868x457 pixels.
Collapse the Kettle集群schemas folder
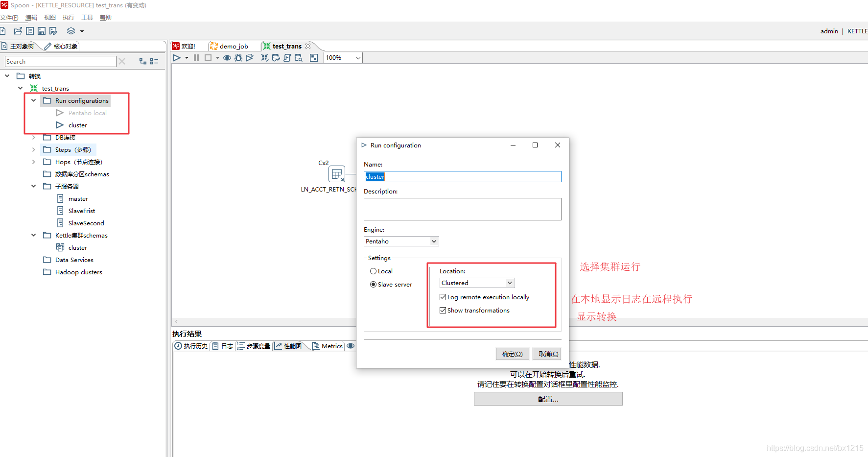[34, 235]
